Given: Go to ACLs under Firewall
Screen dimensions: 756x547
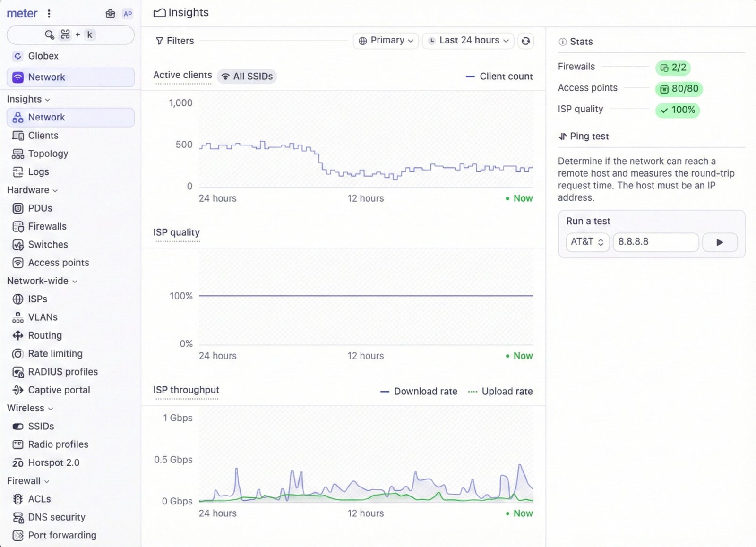Looking at the screenshot, I should click(39, 499).
